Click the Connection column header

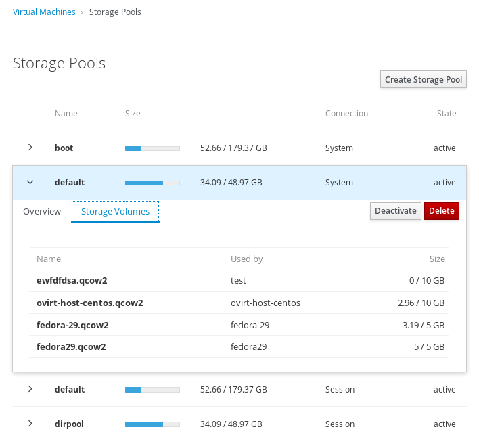click(x=346, y=114)
